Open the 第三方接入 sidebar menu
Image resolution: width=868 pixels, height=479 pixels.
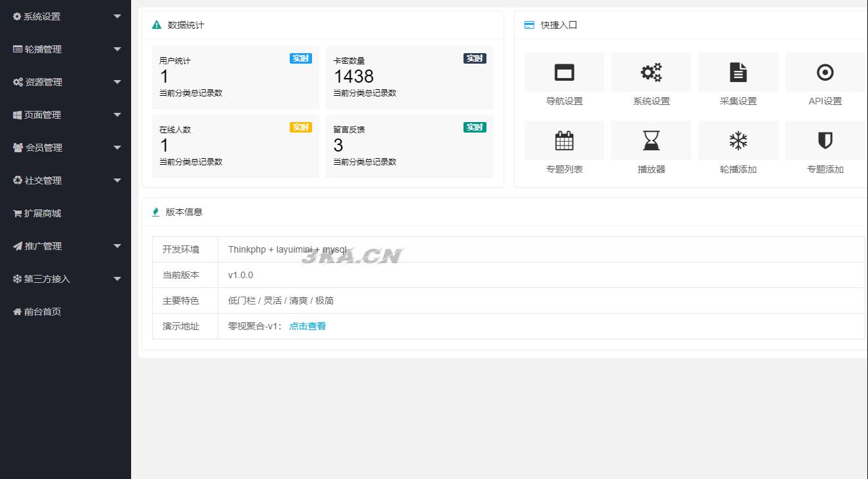click(66, 279)
